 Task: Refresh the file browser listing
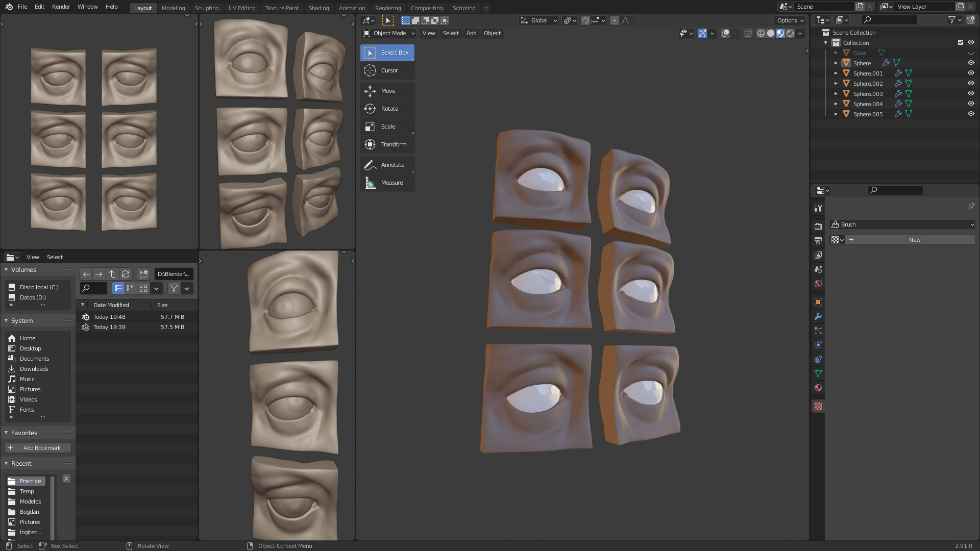point(126,274)
